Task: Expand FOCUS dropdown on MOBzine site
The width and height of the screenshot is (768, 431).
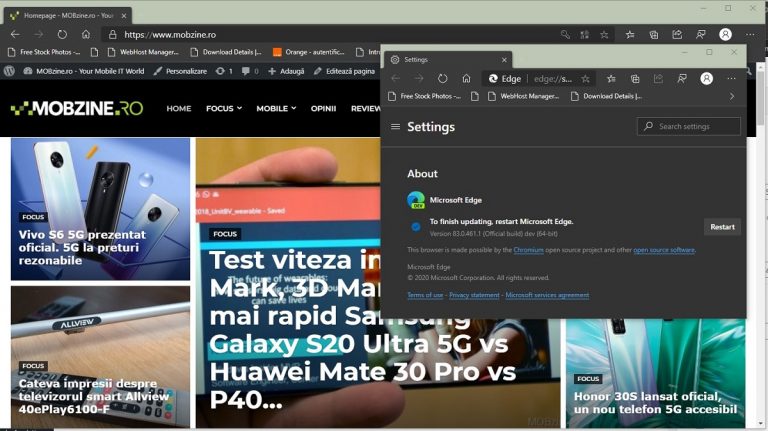Action: pyautogui.click(x=224, y=108)
